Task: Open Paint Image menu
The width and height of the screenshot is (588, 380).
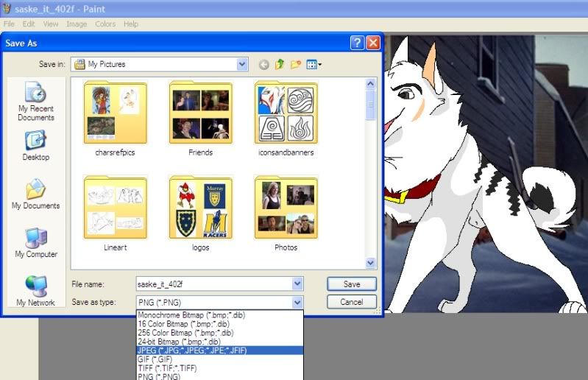Action: (77, 24)
